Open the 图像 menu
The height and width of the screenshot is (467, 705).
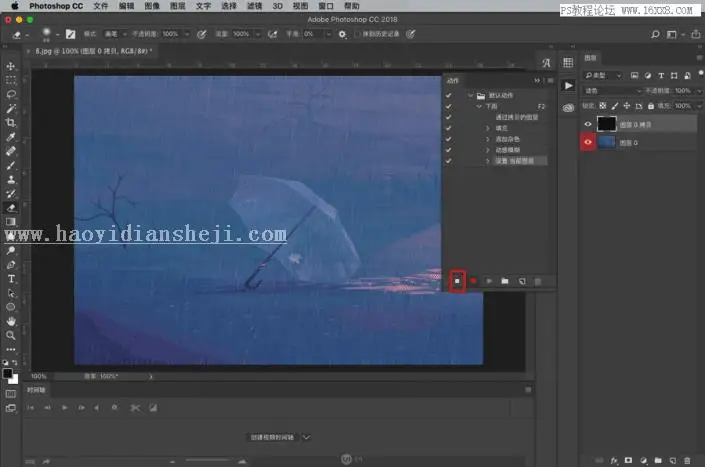click(x=152, y=6)
